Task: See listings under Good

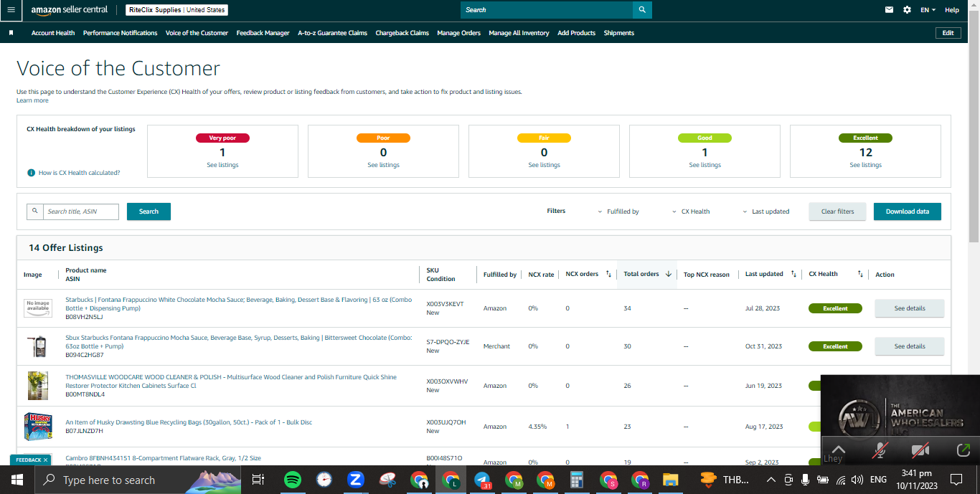Action: click(705, 165)
